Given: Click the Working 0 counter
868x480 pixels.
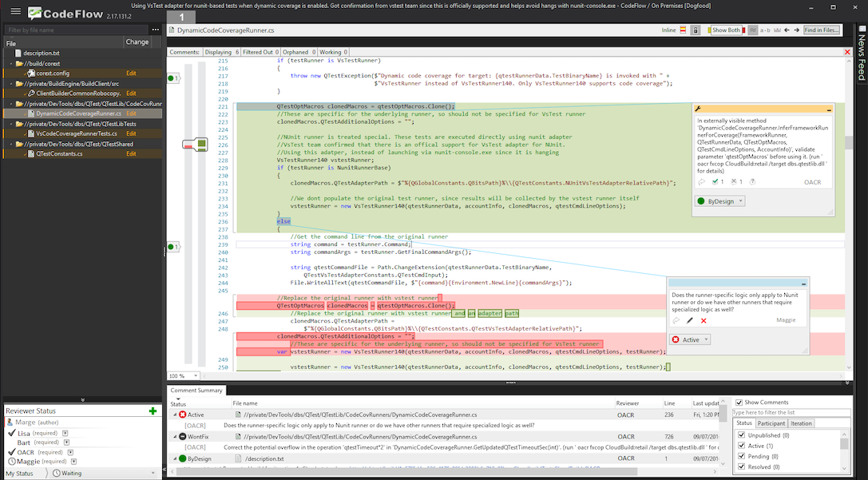Looking at the screenshot, I should tap(333, 52).
